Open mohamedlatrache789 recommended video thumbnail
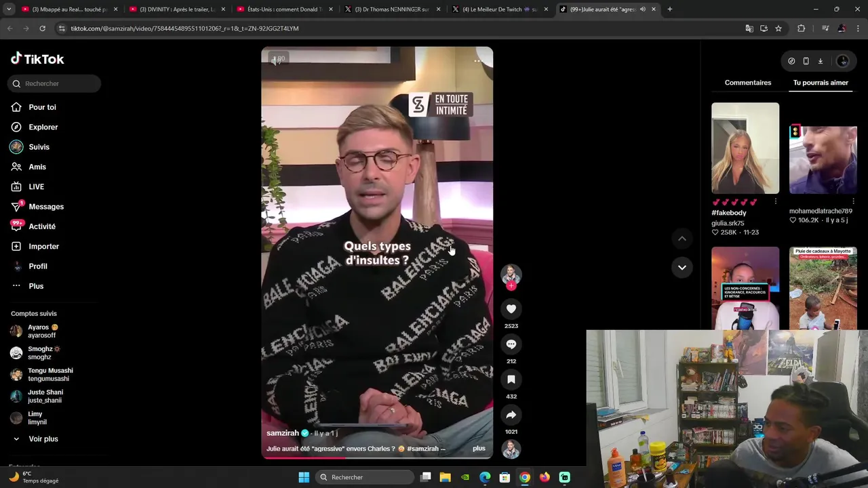The width and height of the screenshot is (868, 488). pos(823,160)
